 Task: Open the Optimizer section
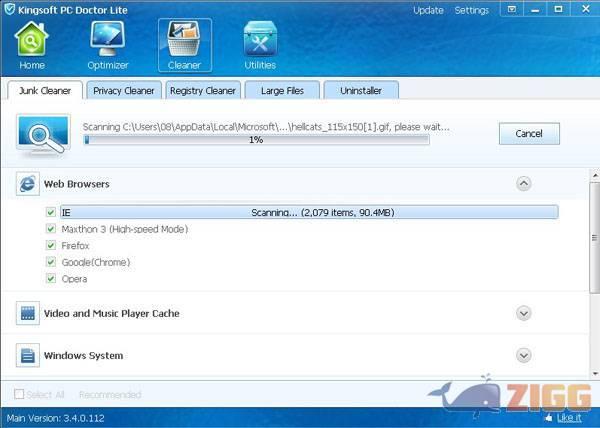tap(108, 46)
